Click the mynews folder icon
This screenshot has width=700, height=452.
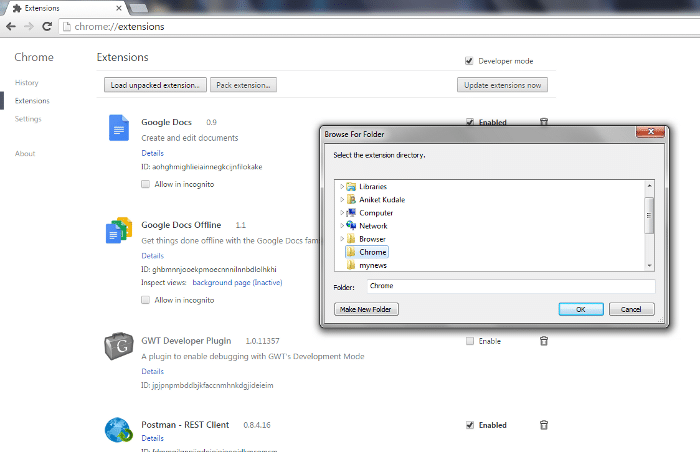click(x=351, y=265)
